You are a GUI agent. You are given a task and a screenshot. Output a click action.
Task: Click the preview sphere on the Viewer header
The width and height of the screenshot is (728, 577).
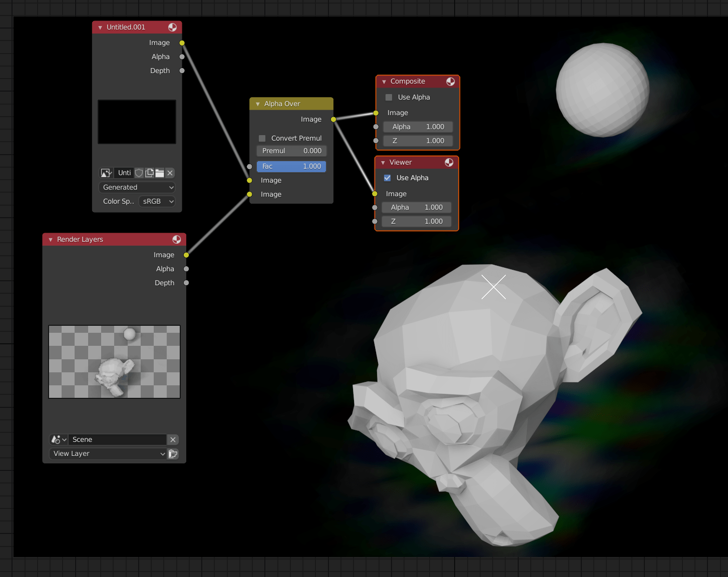tap(449, 162)
